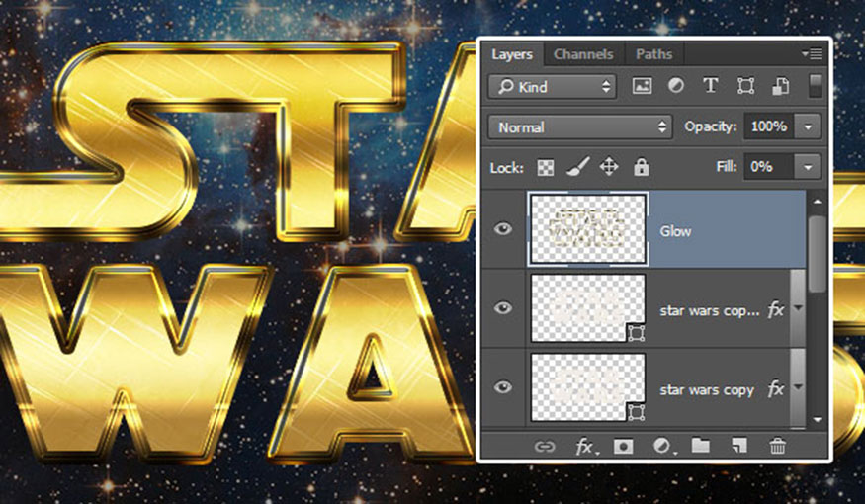Create a new group folder
The width and height of the screenshot is (865, 504).
[701, 445]
